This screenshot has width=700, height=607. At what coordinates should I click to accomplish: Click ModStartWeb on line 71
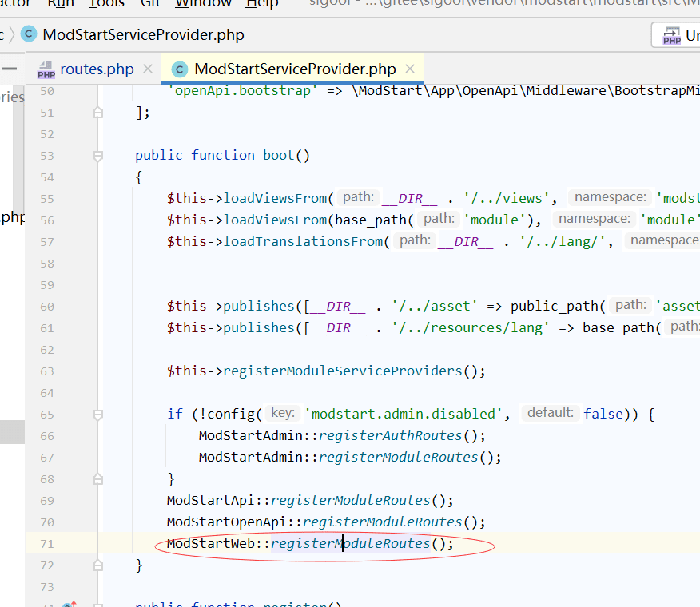point(210,544)
